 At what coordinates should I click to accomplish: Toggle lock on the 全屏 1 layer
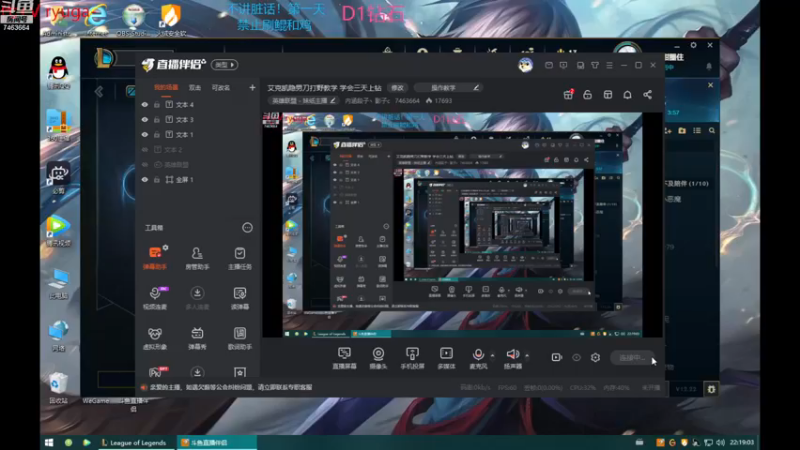coord(157,180)
